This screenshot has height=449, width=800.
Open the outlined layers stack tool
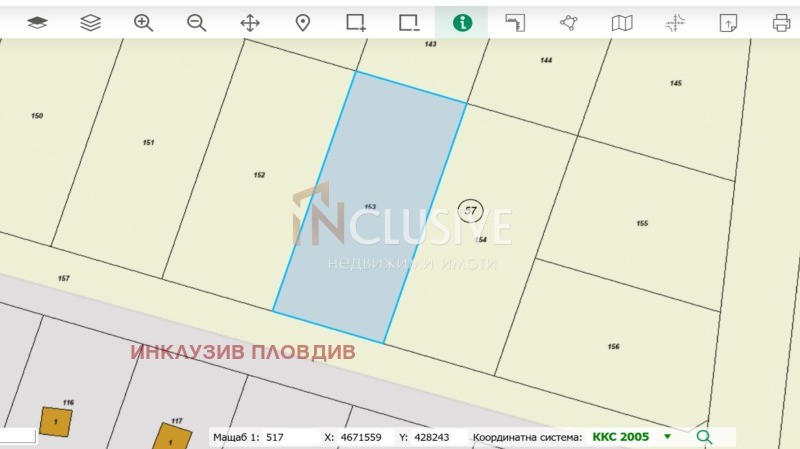(91, 22)
